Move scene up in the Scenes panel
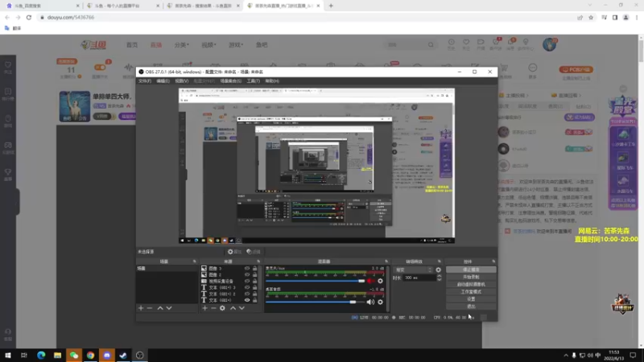Viewport: 644px width, 362px height. [160, 308]
